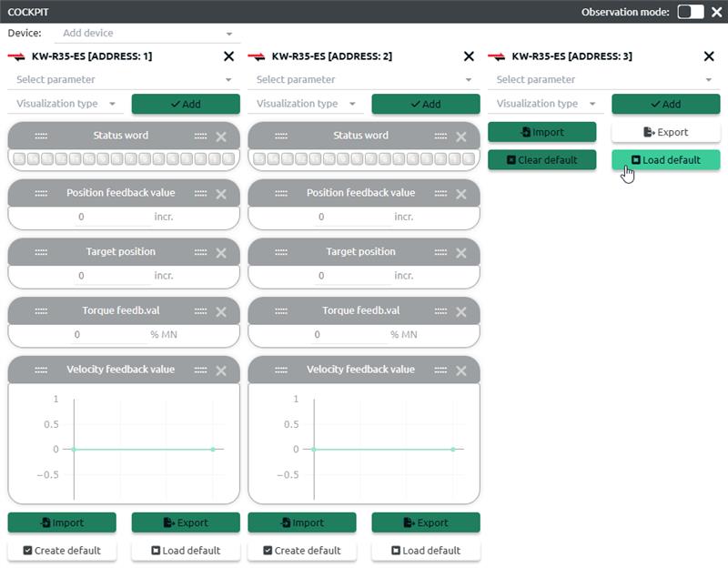Remove Position feedback value widget for Address 2
The width and height of the screenshot is (728, 568).
461,194
